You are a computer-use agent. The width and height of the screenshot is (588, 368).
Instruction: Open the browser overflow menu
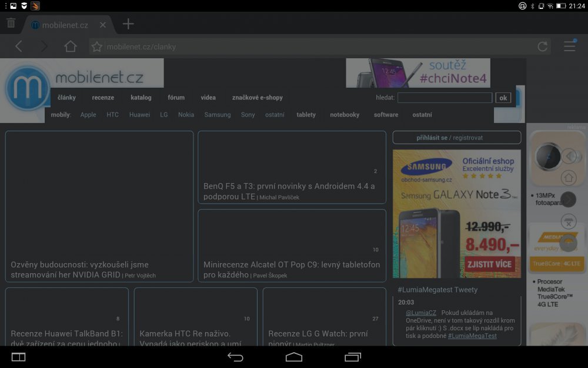click(x=569, y=46)
